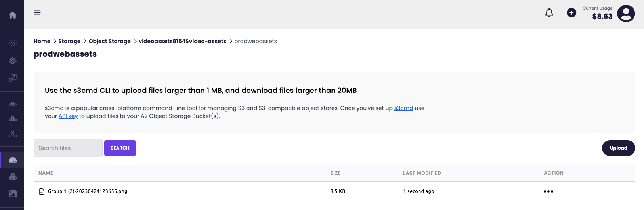Go to videoassets8154$video-assets breadcrumb

click(x=182, y=41)
